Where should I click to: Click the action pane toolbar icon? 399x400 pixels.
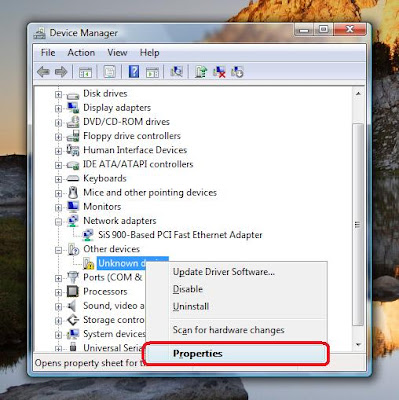click(152, 72)
